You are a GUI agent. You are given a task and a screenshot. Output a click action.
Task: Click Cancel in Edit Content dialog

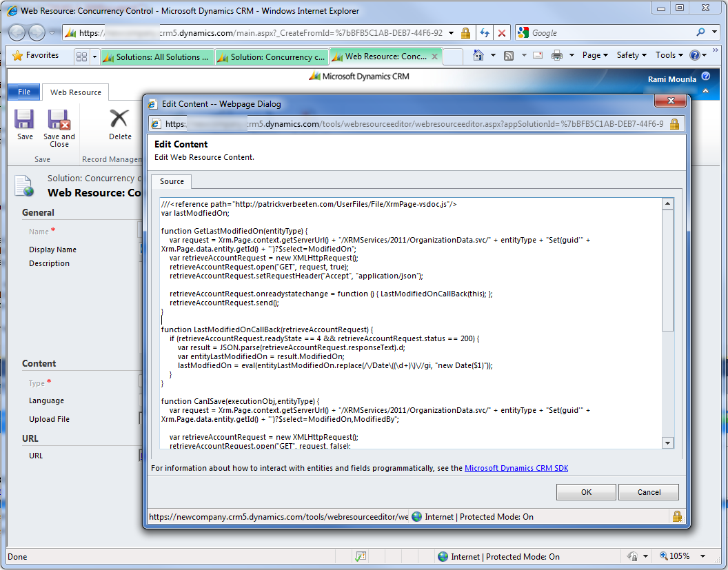tap(649, 492)
